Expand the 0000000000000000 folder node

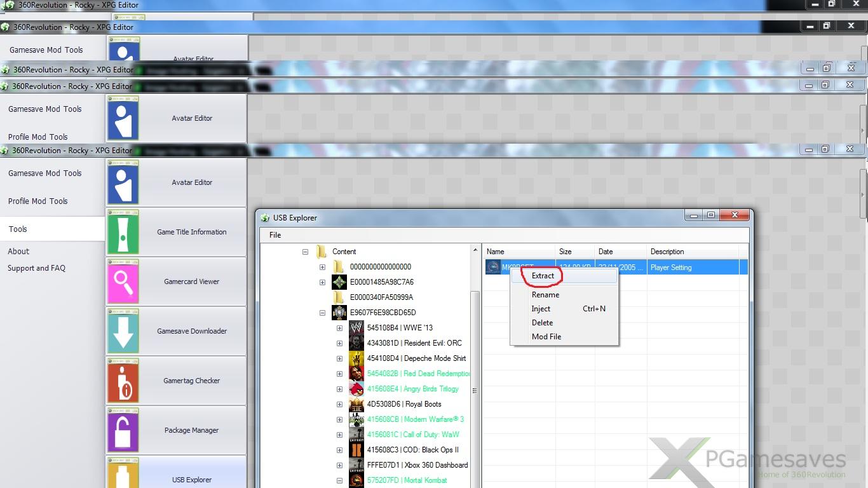coord(323,267)
